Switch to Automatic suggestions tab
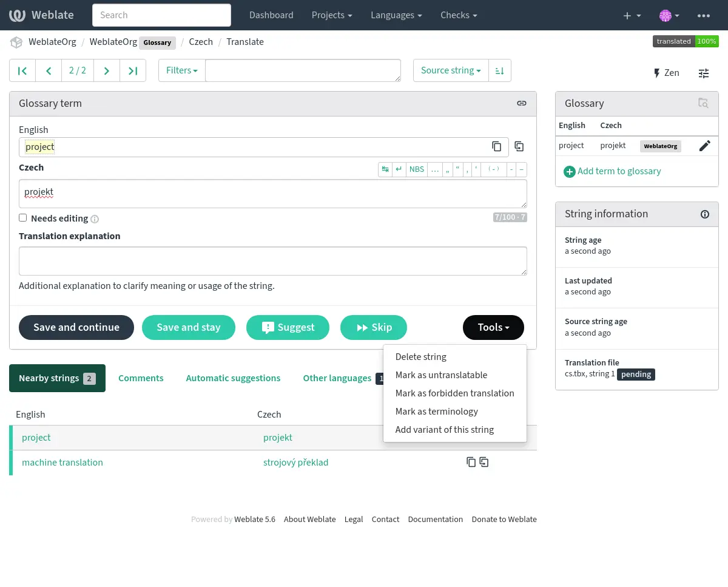Image resolution: width=728 pixels, height=587 pixels. [233, 378]
